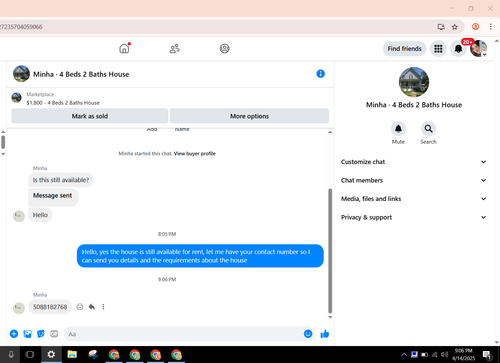500x363 pixels.
Task: Show hidden system tray icons
Action: tap(404, 354)
